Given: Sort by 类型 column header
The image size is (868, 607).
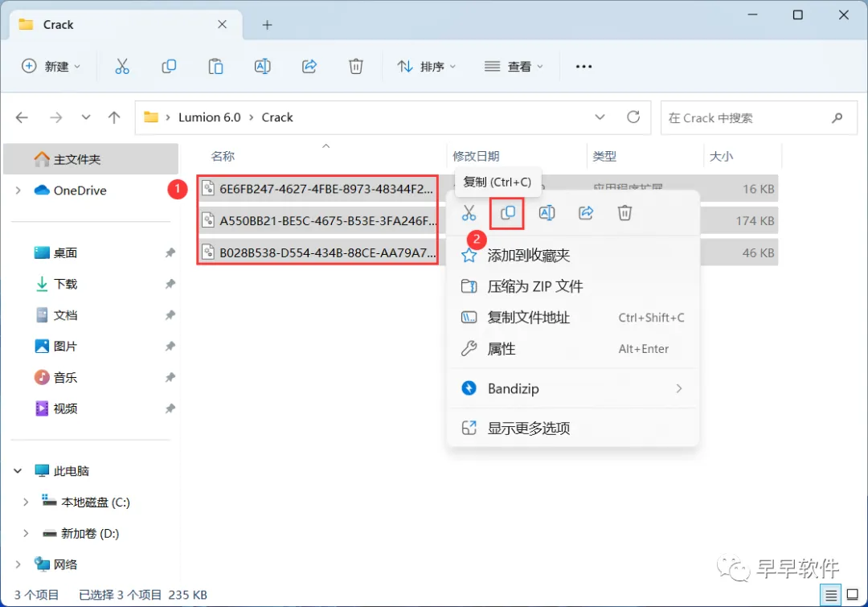Looking at the screenshot, I should [604, 156].
